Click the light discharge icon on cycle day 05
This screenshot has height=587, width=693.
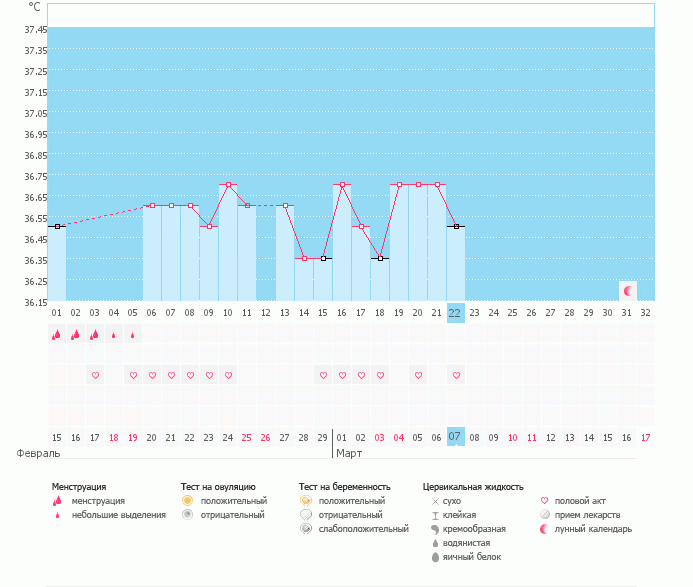tap(133, 335)
